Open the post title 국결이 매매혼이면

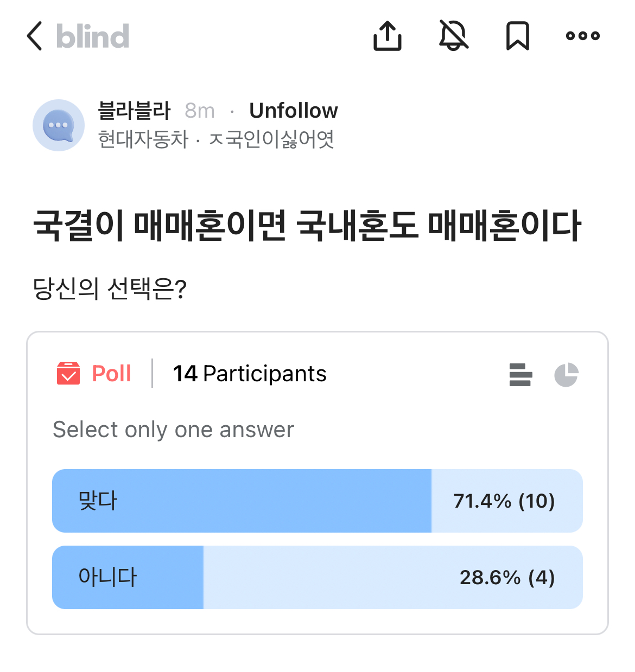(x=307, y=225)
